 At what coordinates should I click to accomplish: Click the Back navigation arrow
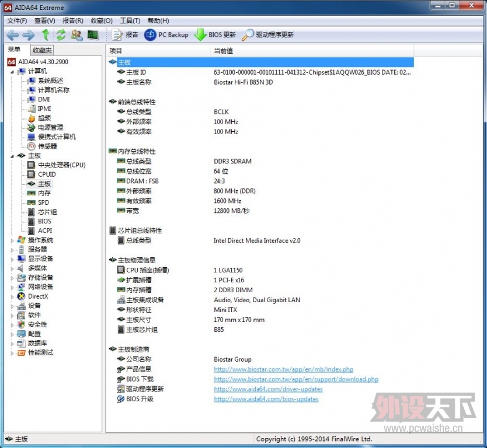[13, 35]
